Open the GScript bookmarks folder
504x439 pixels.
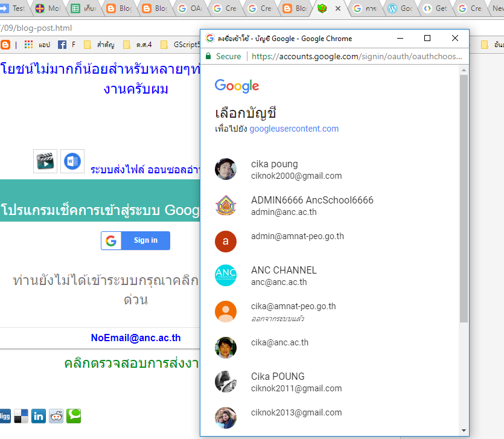[180, 44]
